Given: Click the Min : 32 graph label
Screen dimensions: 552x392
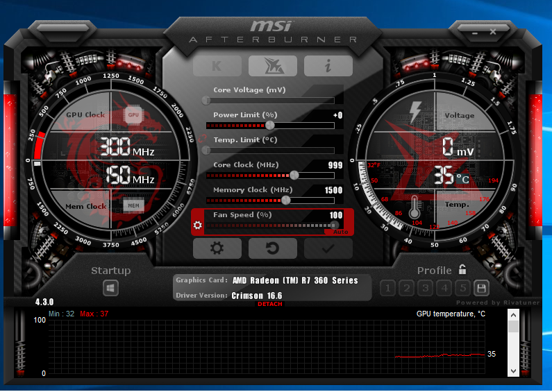Looking at the screenshot, I should [x=62, y=314].
